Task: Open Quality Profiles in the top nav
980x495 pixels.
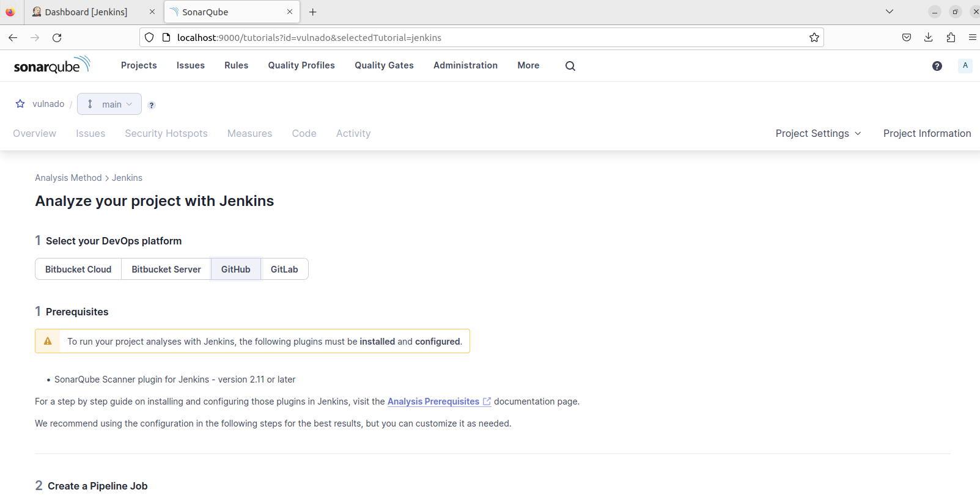Action: point(301,65)
